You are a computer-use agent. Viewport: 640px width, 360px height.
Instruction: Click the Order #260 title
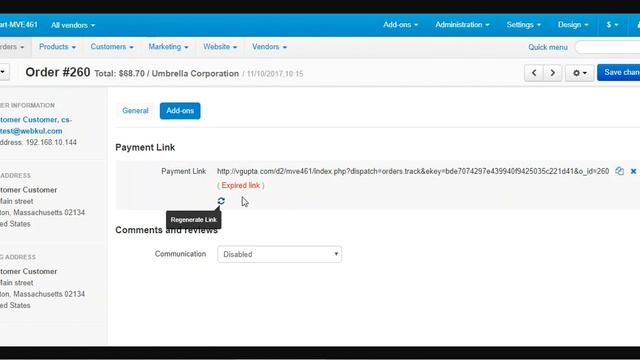coord(58,72)
